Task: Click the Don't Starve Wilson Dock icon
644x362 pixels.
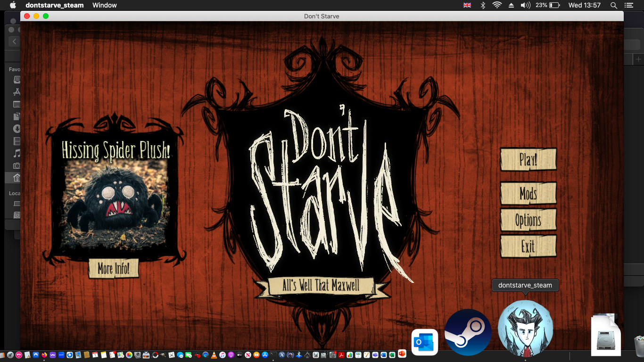Action: (525, 329)
